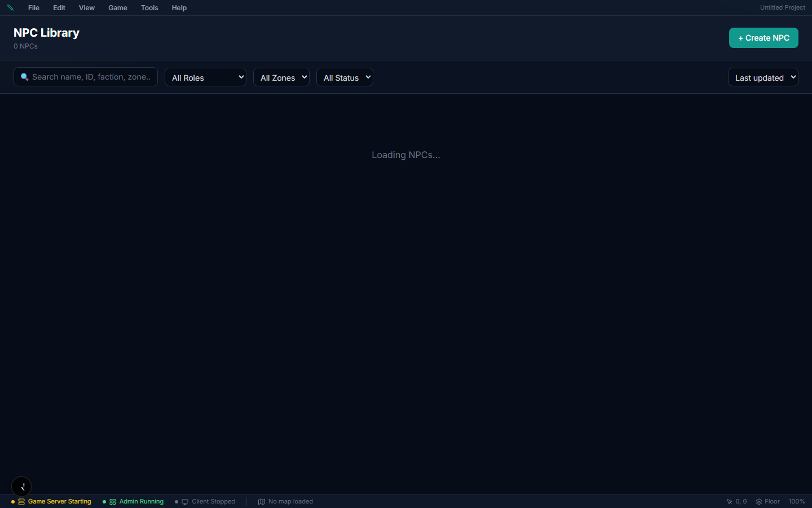812x508 pixels.
Task: Open the Last updated sort dropdown
Action: [763, 77]
